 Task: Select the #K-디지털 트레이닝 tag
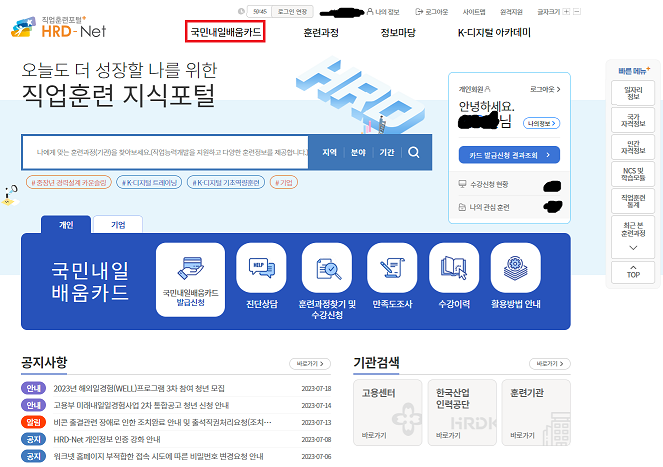(x=149, y=182)
